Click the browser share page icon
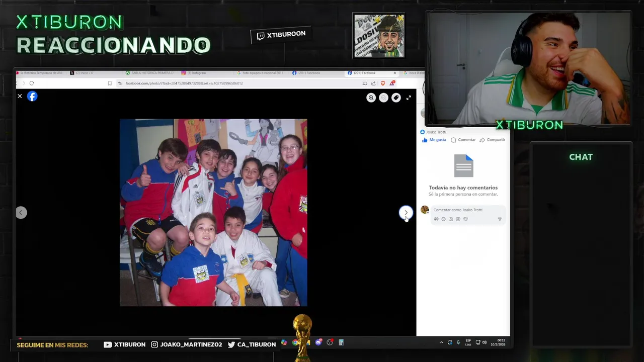The width and height of the screenshot is (644, 362). [x=373, y=83]
